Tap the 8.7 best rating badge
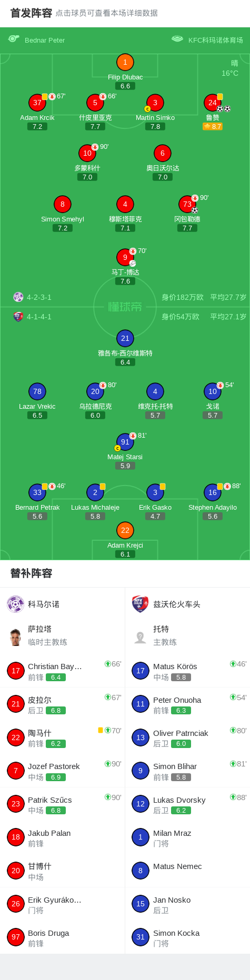The width and height of the screenshot is (250, 980). pyautogui.click(x=213, y=126)
